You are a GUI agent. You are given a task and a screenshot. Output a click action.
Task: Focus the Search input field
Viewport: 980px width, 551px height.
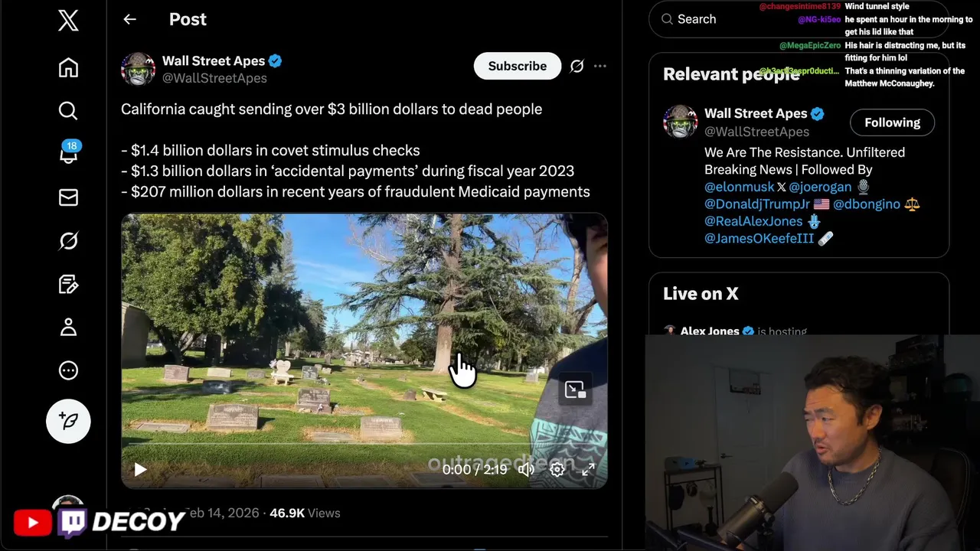click(799, 19)
